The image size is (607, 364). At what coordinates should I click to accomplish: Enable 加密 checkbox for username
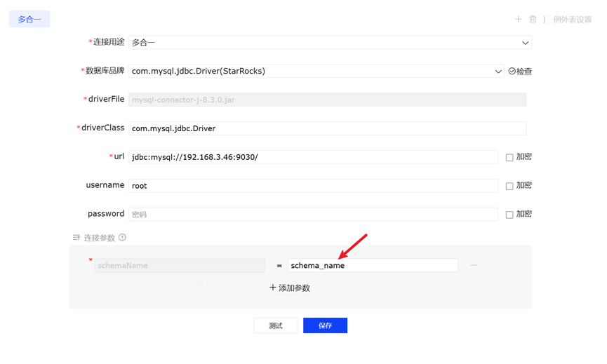tap(509, 186)
